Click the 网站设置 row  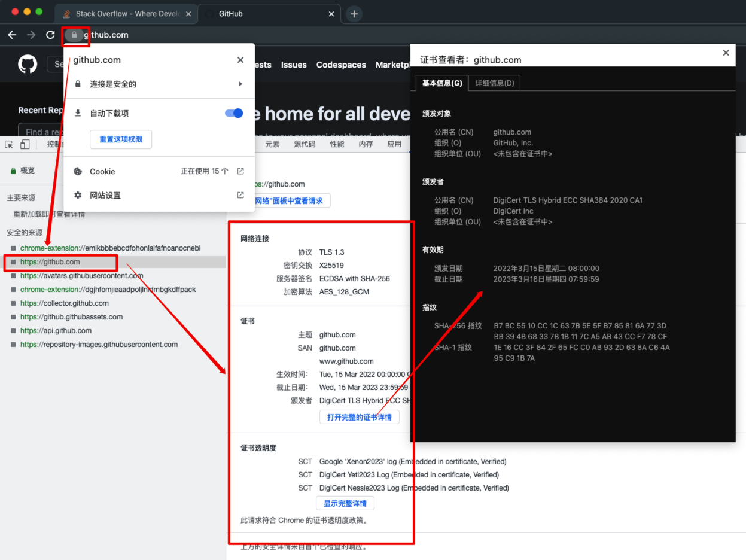(x=159, y=195)
